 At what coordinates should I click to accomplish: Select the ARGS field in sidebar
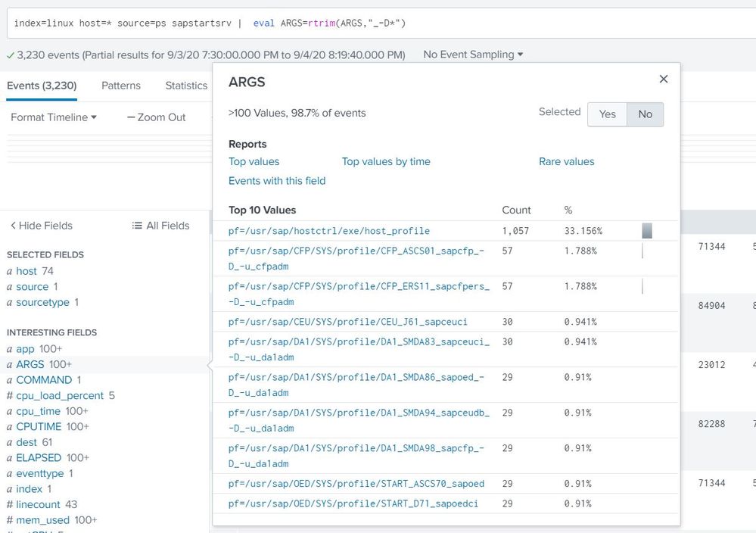pos(30,364)
